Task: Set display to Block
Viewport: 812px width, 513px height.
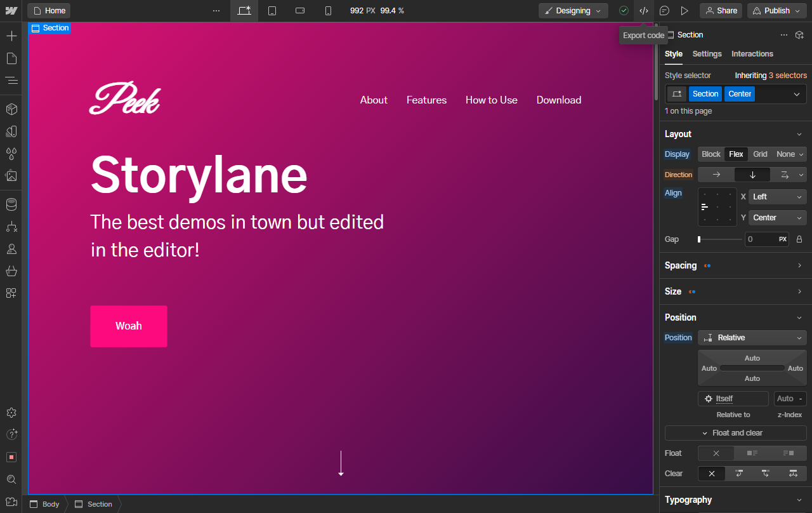Action: coord(711,154)
